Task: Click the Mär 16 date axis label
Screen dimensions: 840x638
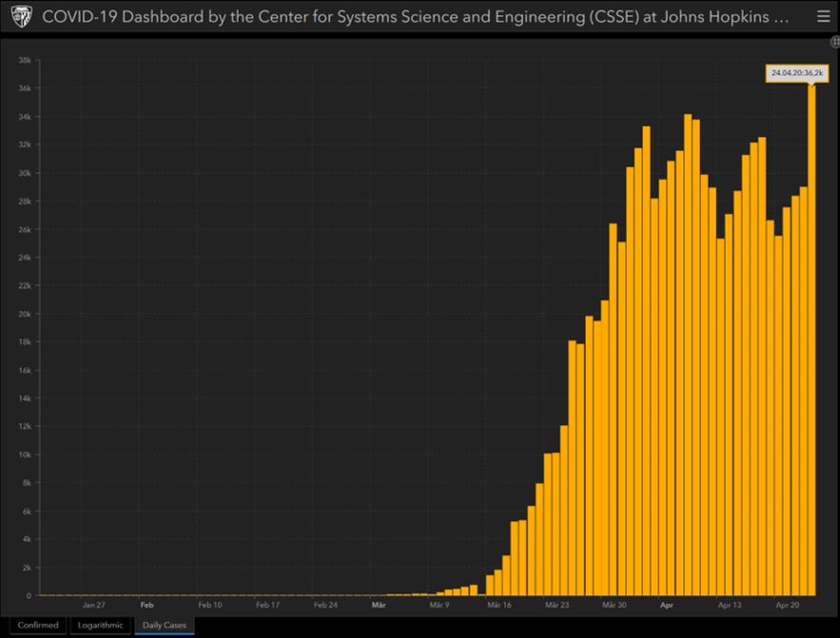Action: tap(498, 605)
